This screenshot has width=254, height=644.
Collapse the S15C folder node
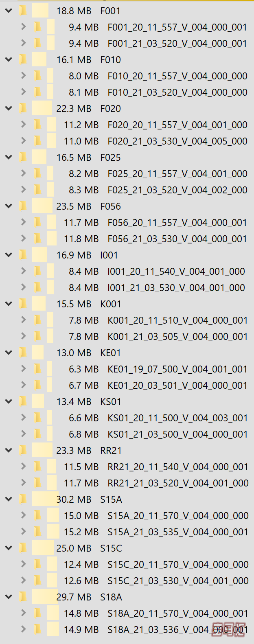click(9, 548)
